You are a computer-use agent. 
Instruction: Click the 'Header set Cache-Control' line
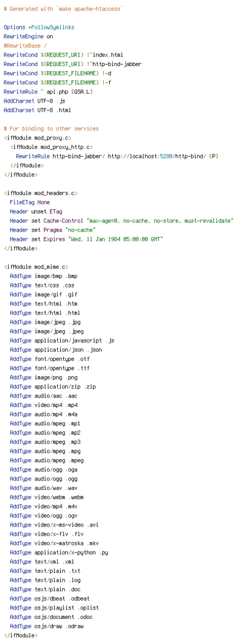[x=121, y=221]
